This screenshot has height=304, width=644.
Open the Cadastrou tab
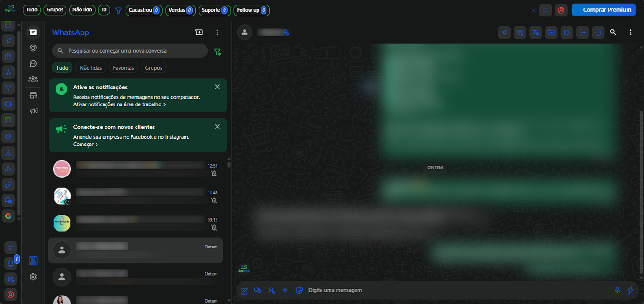[144, 10]
